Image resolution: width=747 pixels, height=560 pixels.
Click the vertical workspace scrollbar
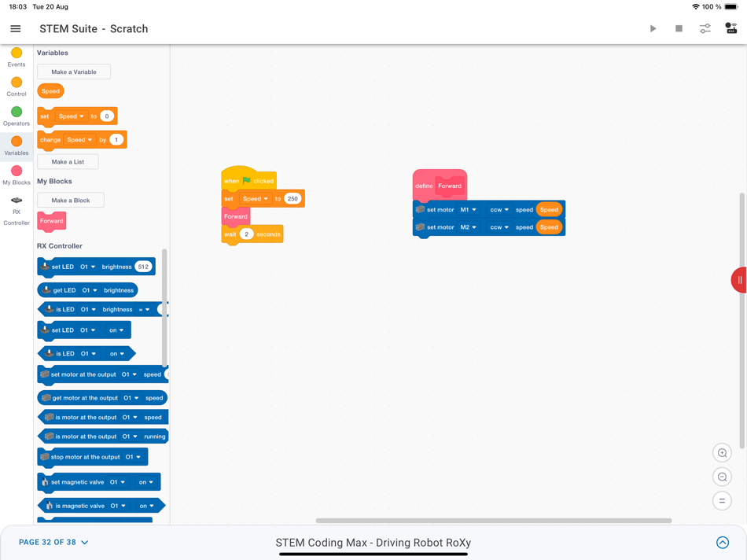pos(741,320)
